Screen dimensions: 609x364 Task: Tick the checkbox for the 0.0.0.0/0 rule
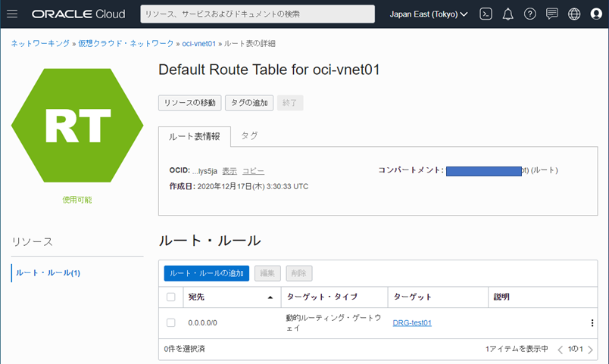[171, 322]
